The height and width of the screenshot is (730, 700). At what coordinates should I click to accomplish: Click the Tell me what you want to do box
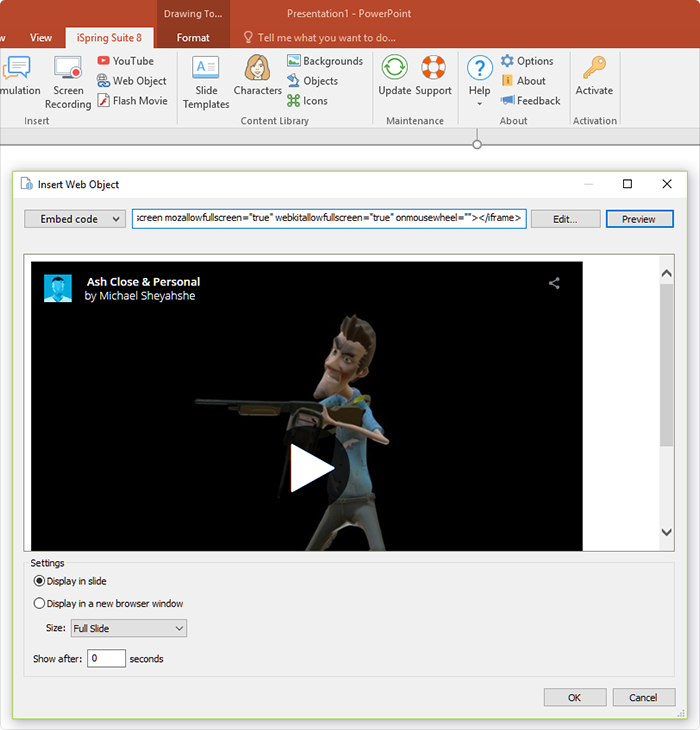coord(327,38)
